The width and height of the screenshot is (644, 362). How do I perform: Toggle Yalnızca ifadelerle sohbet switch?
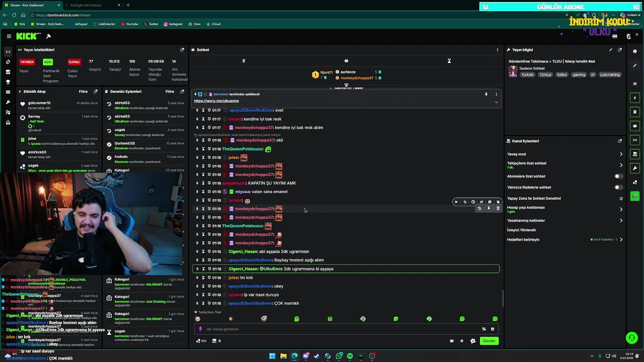(x=618, y=188)
